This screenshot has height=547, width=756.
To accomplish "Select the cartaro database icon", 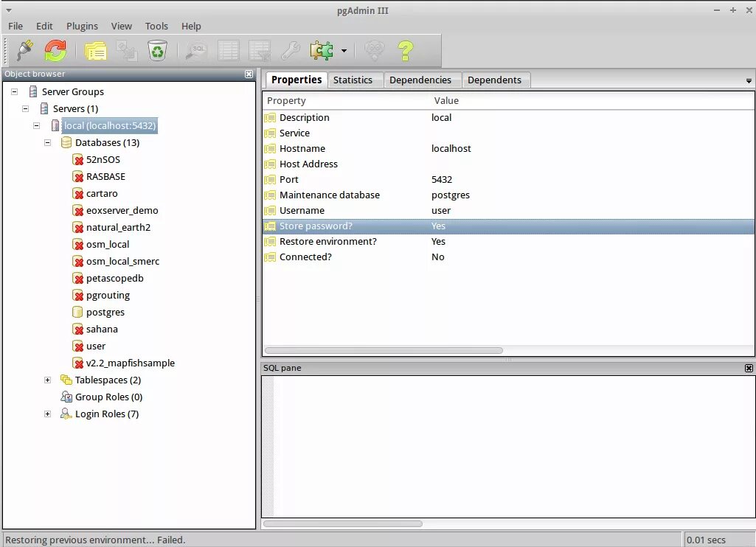I will tap(77, 194).
